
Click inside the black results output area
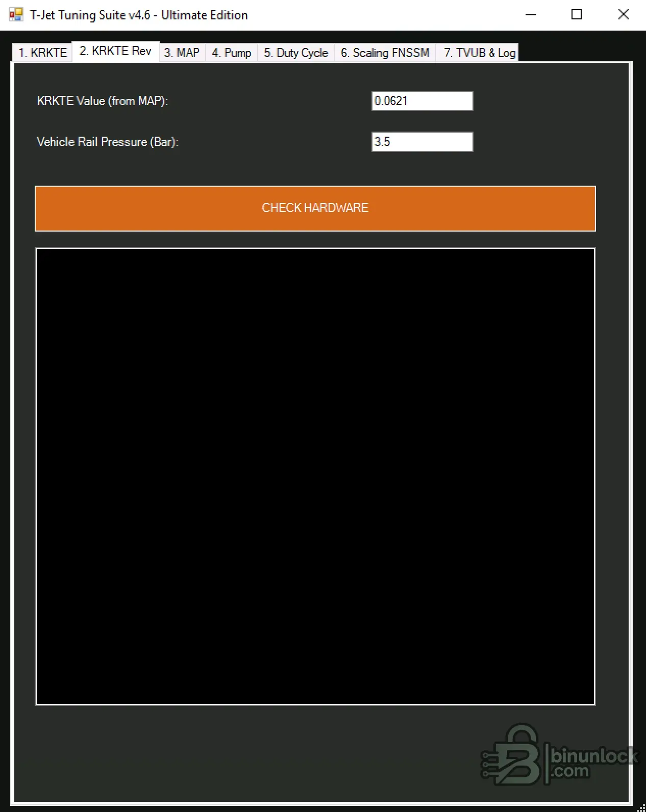click(315, 476)
